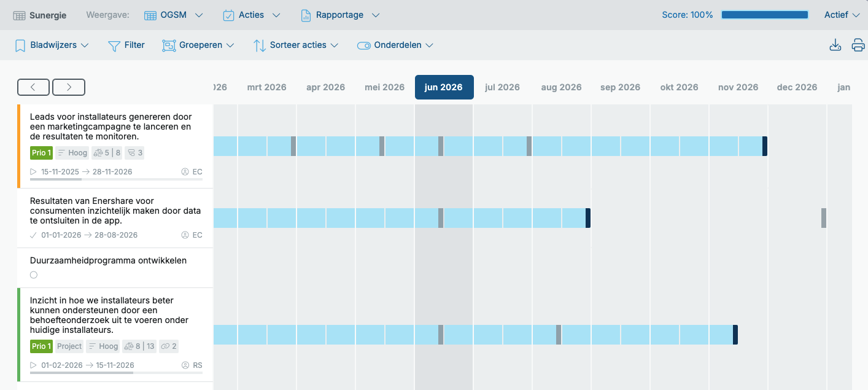868x390 pixels.
Task: Go to next period with right arrow
Action: [x=69, y=87]
